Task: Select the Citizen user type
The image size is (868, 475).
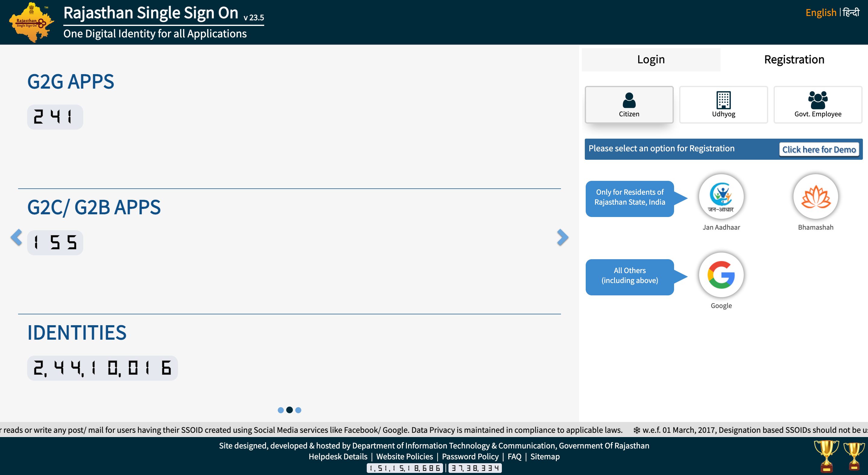Action: tap(629, 105)
